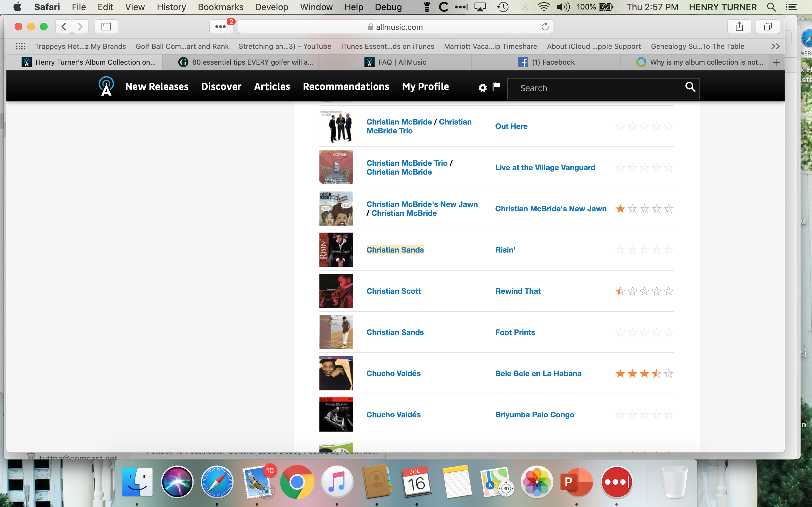Expand hidden bookmarks chevron
Viewport: 812px width, 507px height.
[x=775, y=46]
